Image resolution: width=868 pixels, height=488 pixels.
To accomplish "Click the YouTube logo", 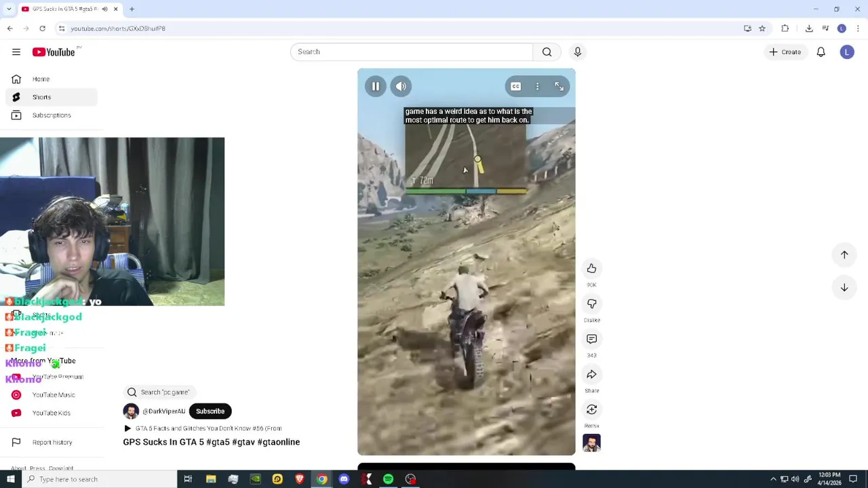I will click(54, 52).
